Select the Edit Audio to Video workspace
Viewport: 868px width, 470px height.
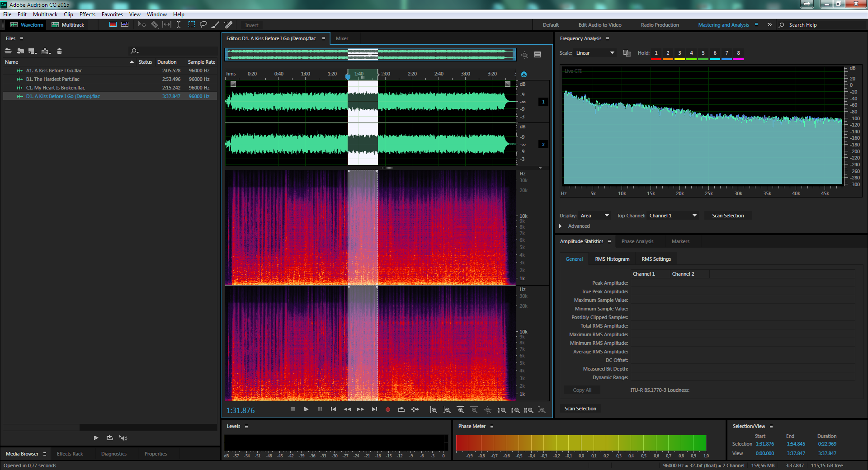pos(600,25)
